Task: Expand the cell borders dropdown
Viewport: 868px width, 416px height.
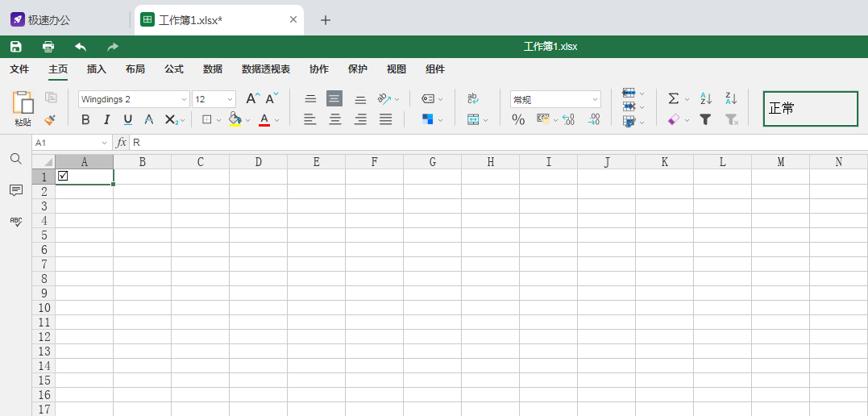Action: [218, 119]
